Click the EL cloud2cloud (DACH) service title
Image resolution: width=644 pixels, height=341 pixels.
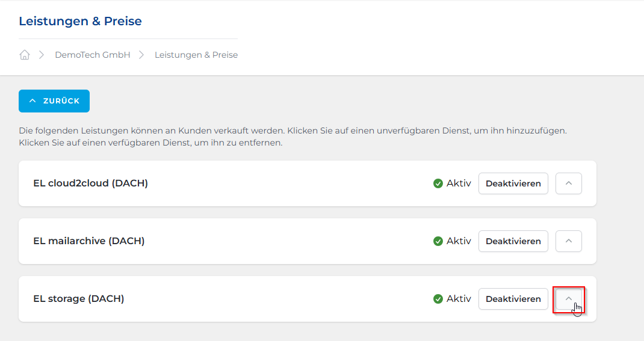[90, 183]
